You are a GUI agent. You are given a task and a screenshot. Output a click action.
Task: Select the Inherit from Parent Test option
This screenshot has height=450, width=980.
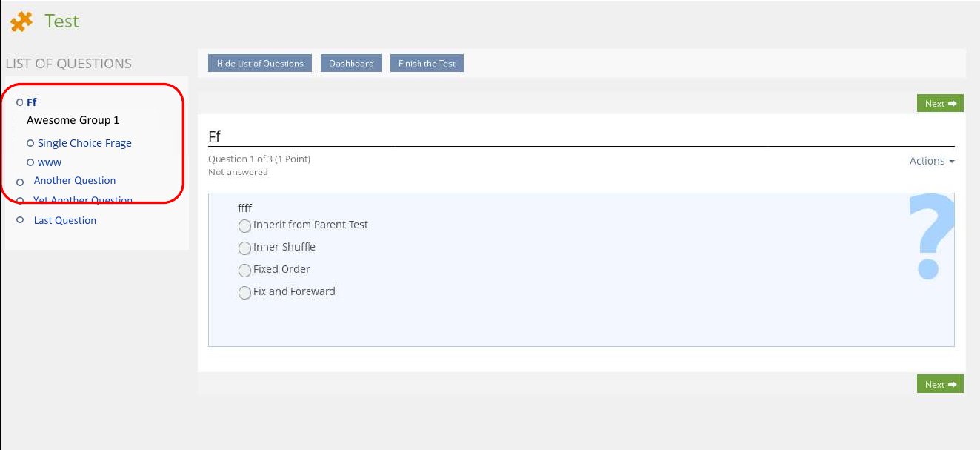[x=244, y=226]
